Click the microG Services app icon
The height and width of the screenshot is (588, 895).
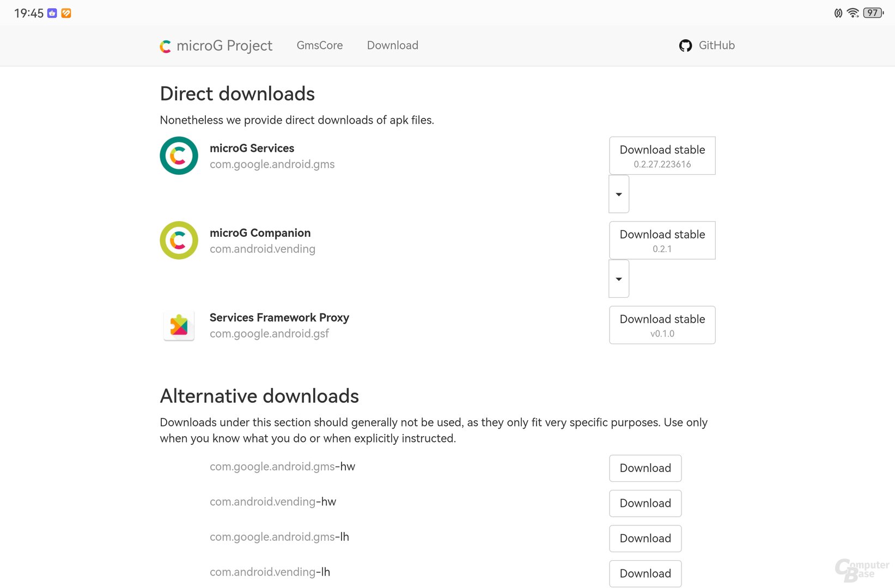(x=179, y=156)
